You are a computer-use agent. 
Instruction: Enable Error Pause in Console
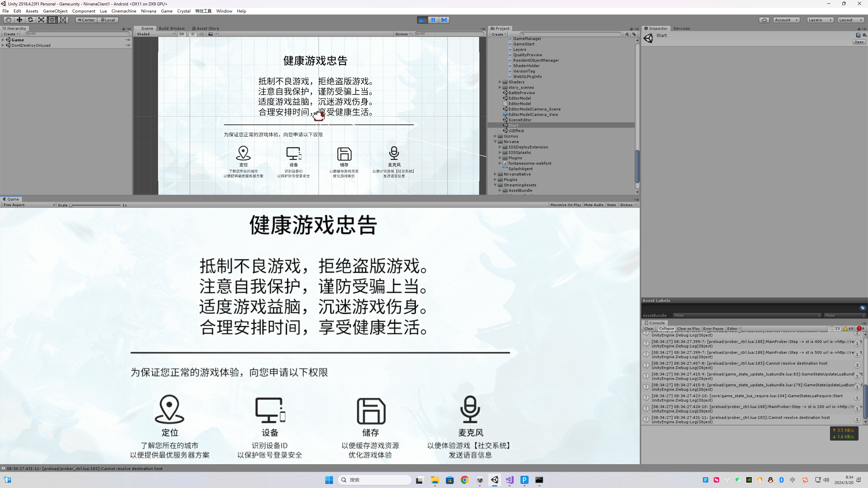(713, 329)
